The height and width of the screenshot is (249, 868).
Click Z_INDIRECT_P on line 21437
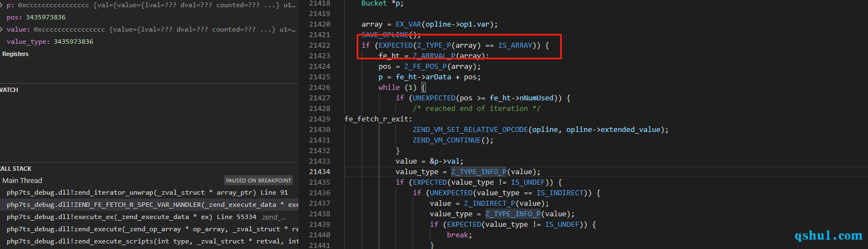pos(490,204)
